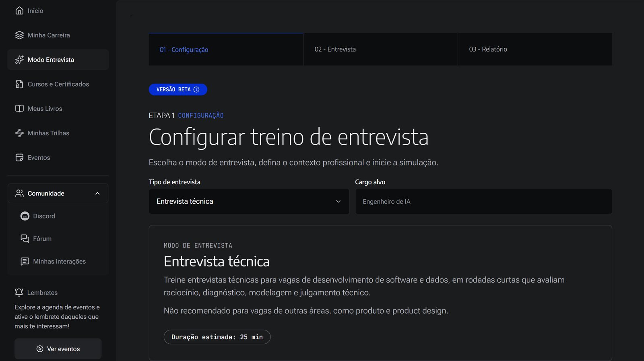The image size is (644, 361).
Task: Collapse the Comunidade section chevron
Action: coord(97,194)
